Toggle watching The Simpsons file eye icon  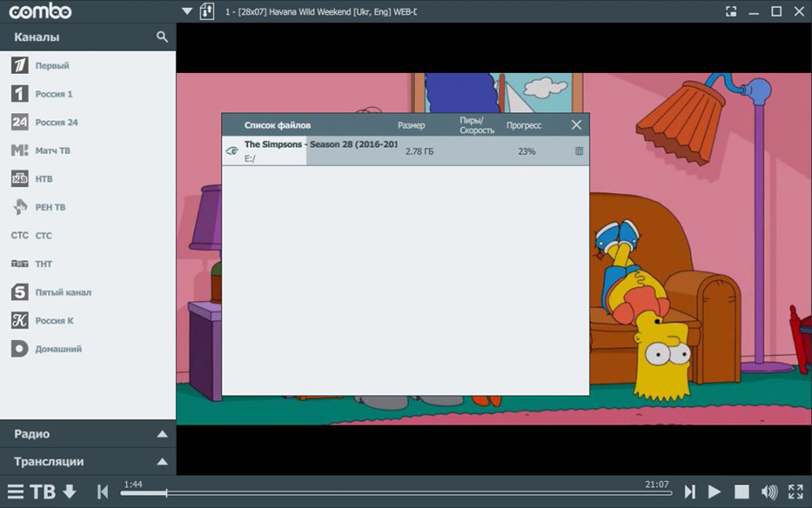(232, 151)
